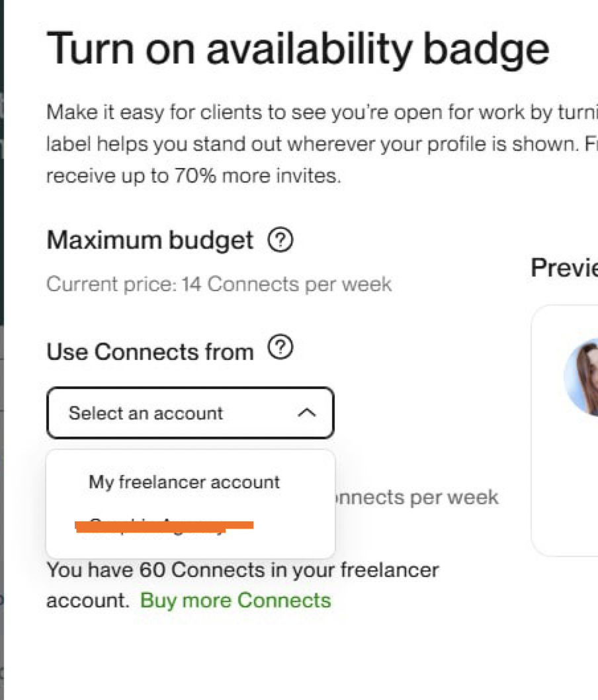Click the Select an account placeholder text
Screen dimensions: 598x700
pos(146,413)
